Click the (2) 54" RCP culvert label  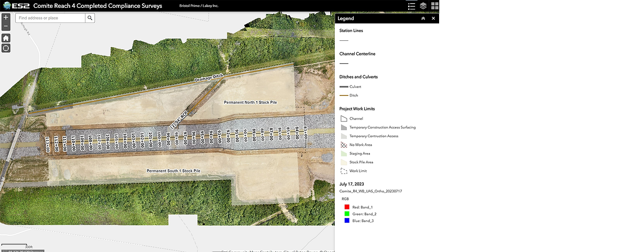(179, 120)
